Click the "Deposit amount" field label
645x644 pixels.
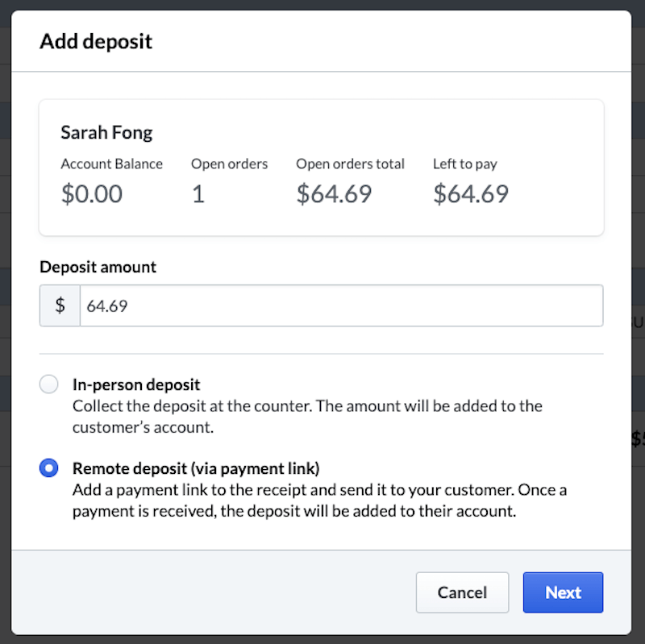pos(98,267)
